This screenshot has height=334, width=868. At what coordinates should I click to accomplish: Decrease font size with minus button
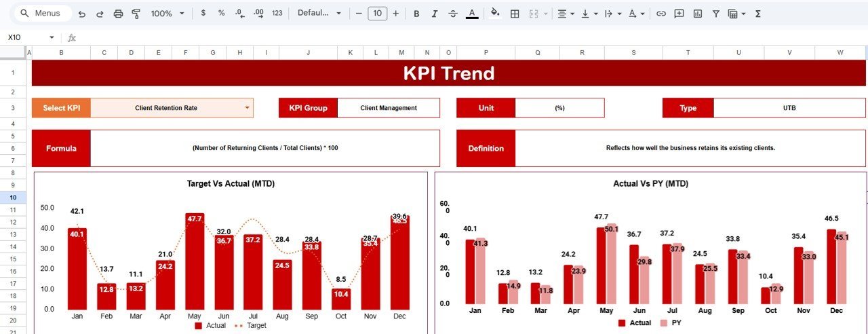(x=359, y=14)
